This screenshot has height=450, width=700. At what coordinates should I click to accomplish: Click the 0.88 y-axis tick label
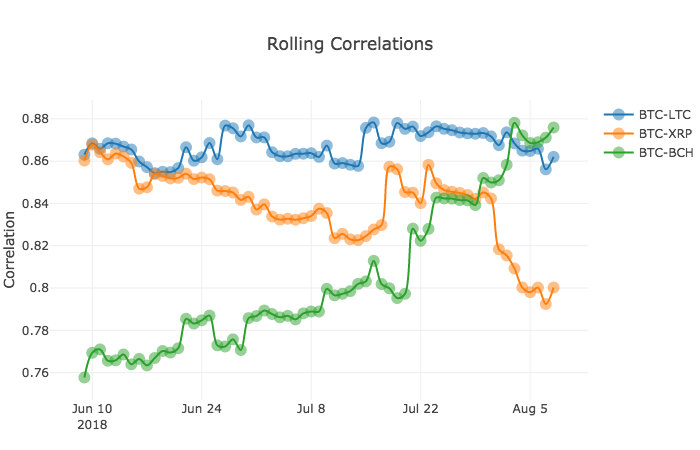click(35, 119)
